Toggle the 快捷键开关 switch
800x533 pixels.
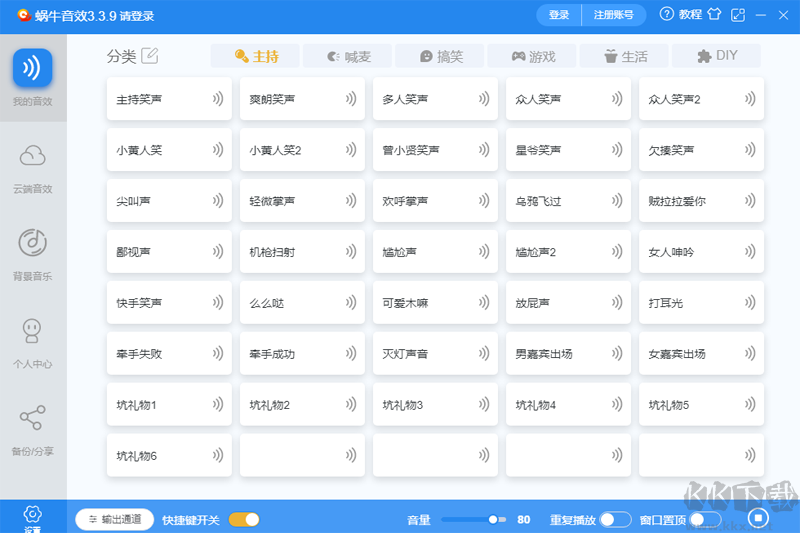point(244,519)
